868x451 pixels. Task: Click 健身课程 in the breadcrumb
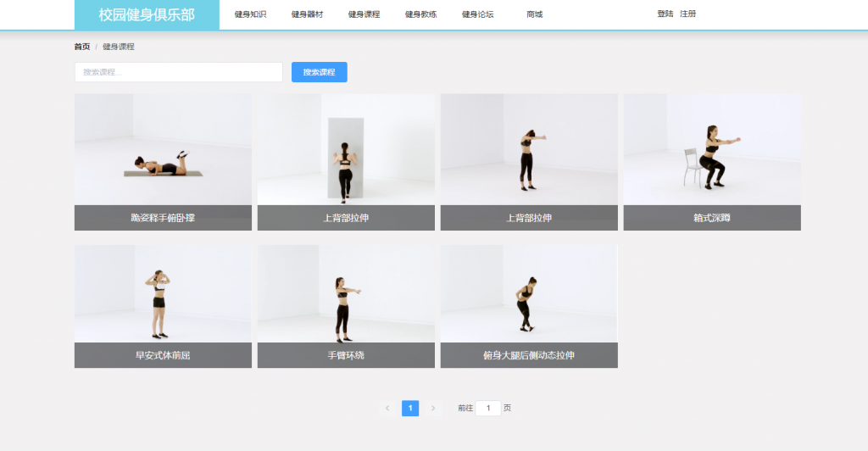(x=119, y=47)
